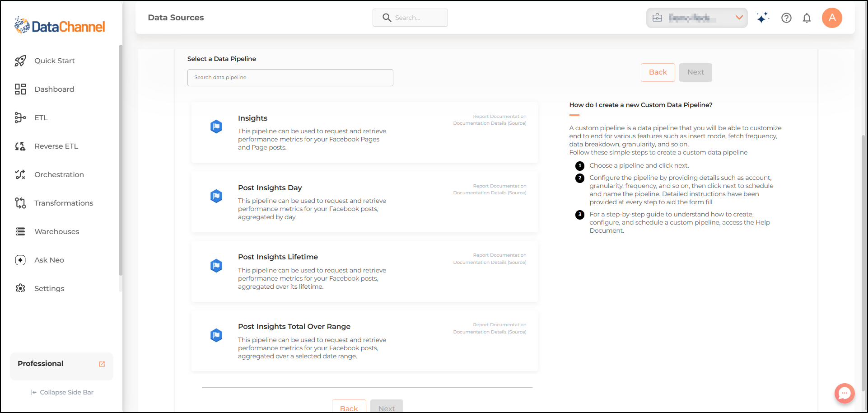Click the Settings gear icon
The width and height of the screenshot is (868, 413).
pyautogui.click(x=20, y=288)
